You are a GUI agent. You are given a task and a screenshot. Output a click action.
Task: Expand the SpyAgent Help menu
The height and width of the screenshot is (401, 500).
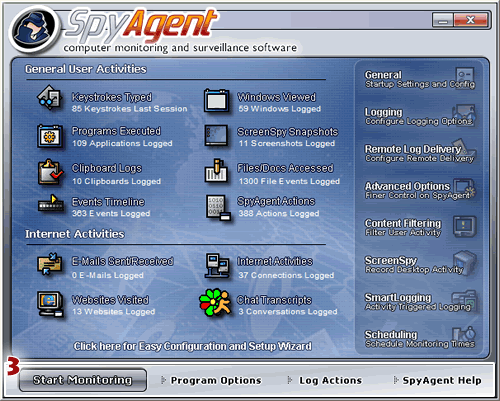(437, 380)
